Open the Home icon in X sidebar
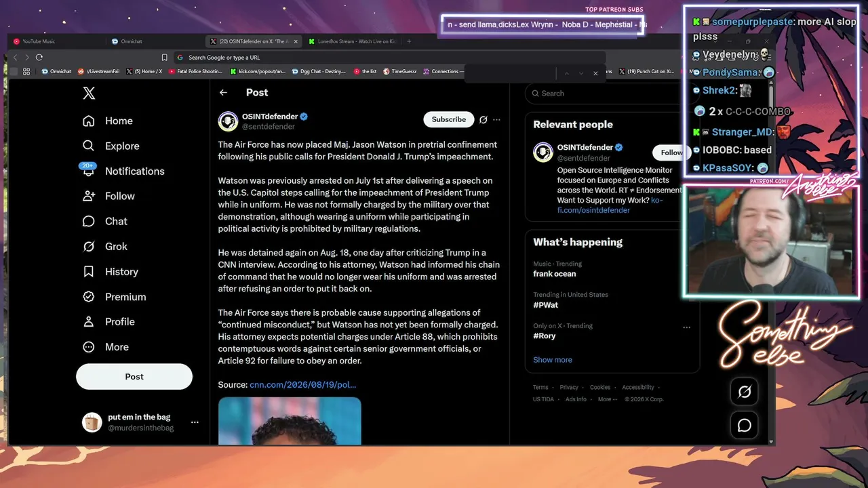This screenshot has width=868, height=488. pos(89,121)
